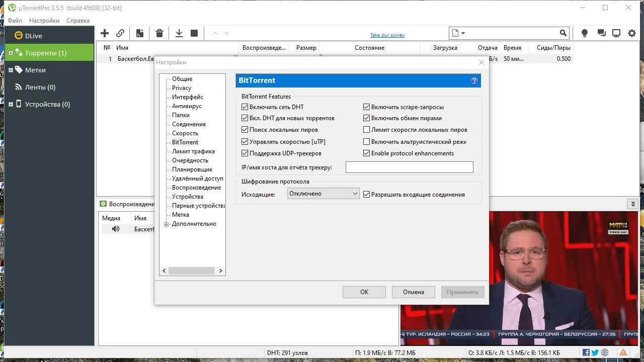
Task: Open the chat bubbles icon
Action: click(601, 33)
